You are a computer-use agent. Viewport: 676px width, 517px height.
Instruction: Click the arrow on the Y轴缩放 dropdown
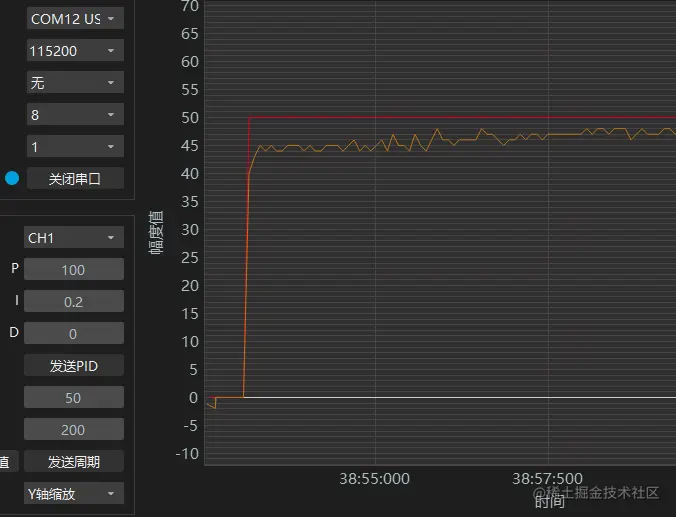coord(111,494)
